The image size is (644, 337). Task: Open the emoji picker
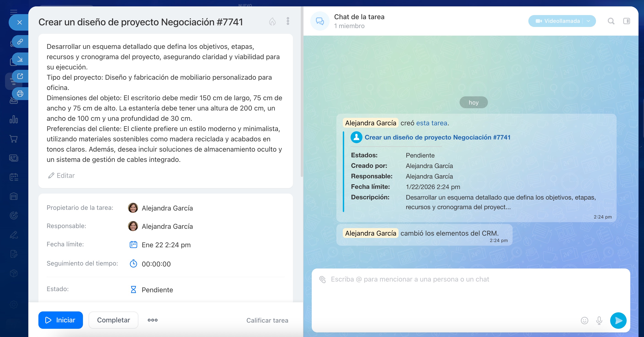584,321
